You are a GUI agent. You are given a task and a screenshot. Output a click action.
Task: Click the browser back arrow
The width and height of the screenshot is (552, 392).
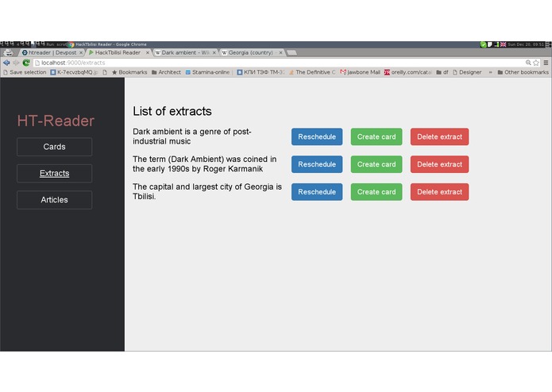pos(6,63)
